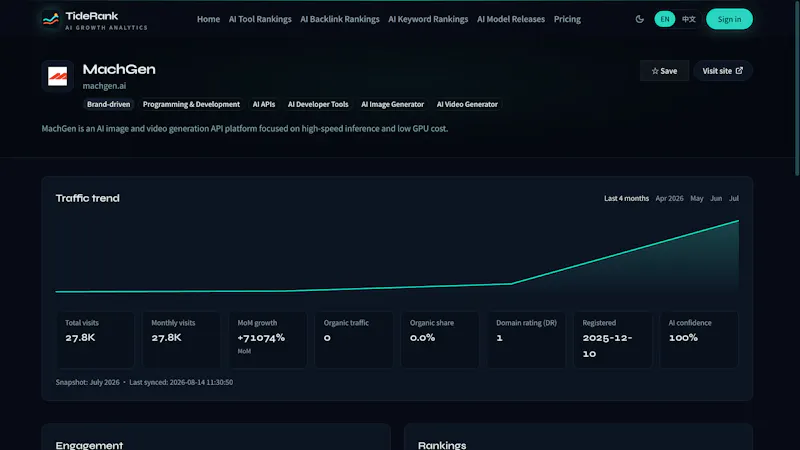
Task: Click the Traffic trend heading
Action: (87, 198)
